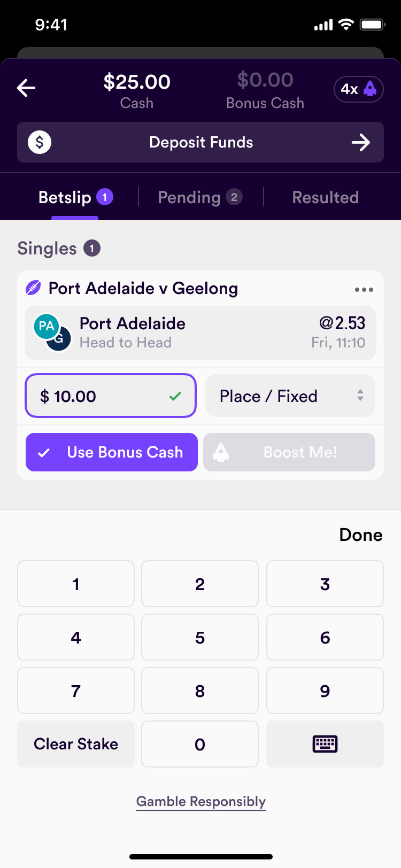Tap the keyboard icon key

(x=325, y=744)
